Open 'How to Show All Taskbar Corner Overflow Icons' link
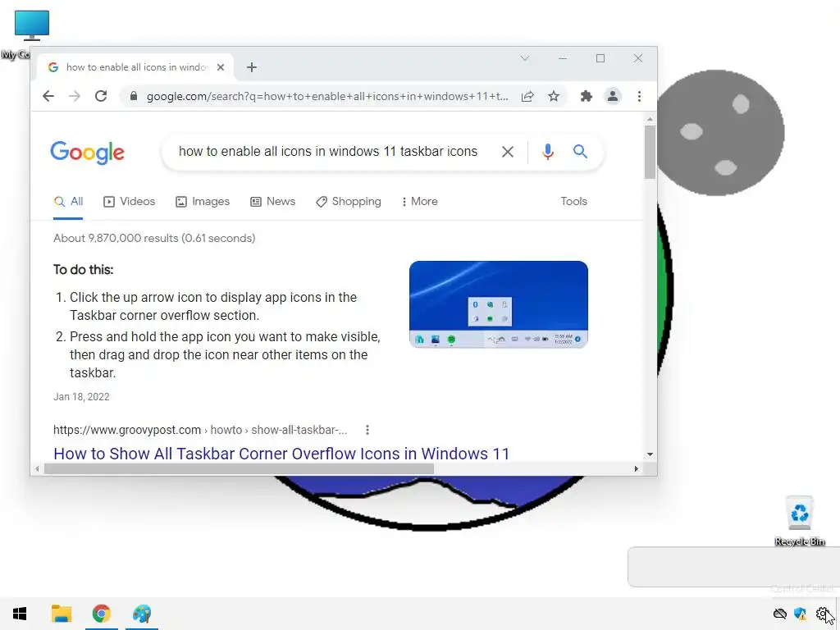Screen dimensions: 840x630 [281, 453]
